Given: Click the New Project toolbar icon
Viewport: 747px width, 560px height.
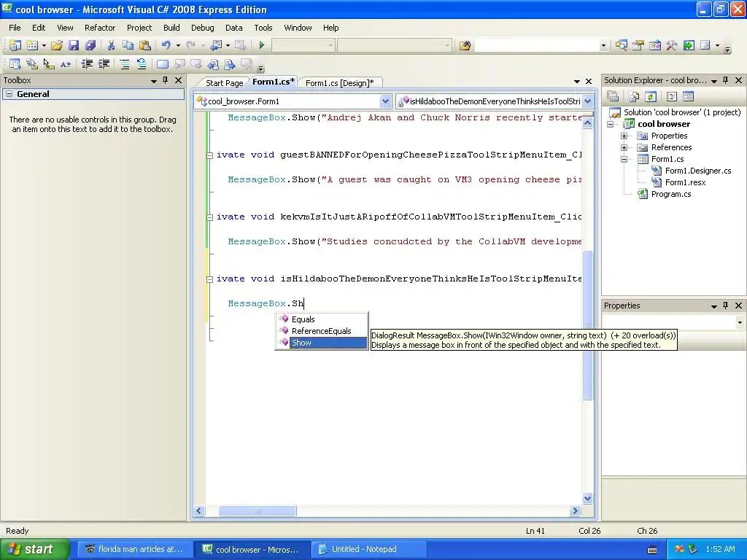Looking at the screenshot, I should [x=15, y=45].
